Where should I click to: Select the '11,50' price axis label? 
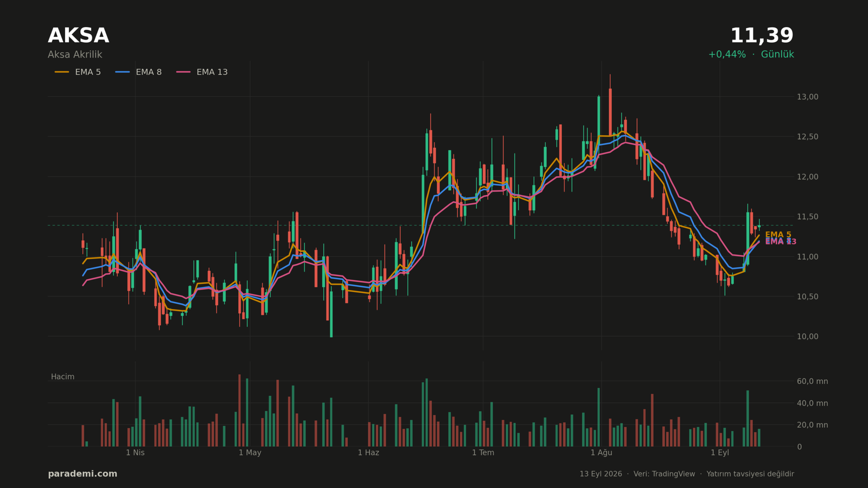click(807, 217)
